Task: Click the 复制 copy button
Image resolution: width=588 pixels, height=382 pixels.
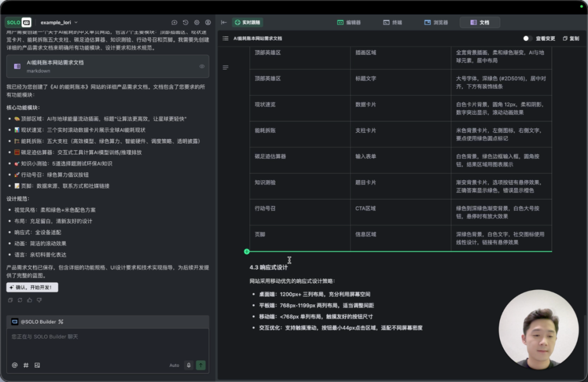Action: click(571, 39)
